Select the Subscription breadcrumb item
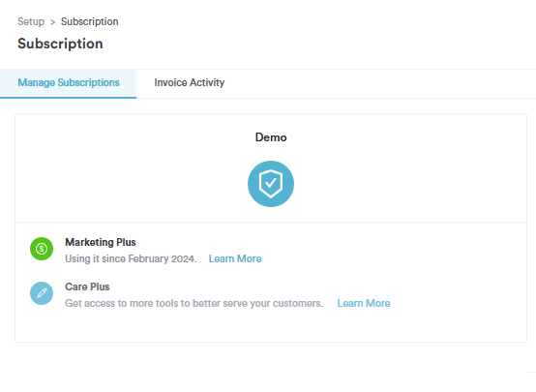Viewport: 536px width, 392px height. (90, 21)
